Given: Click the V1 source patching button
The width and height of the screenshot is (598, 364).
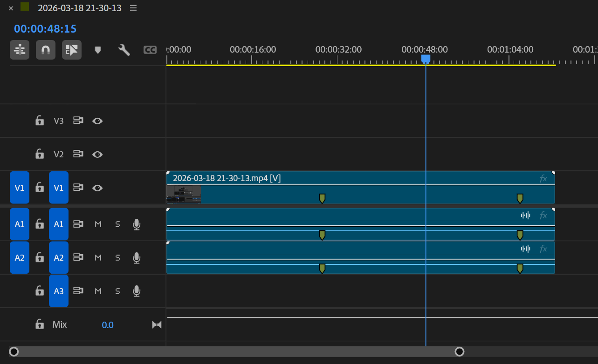Looking at the screenshot, I should click(x=19, y=188).
